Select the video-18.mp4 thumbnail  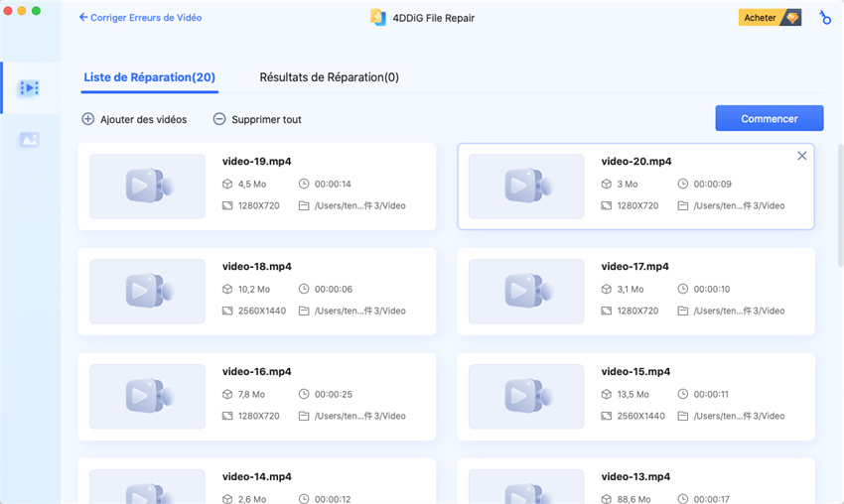(x=147, y=291)
